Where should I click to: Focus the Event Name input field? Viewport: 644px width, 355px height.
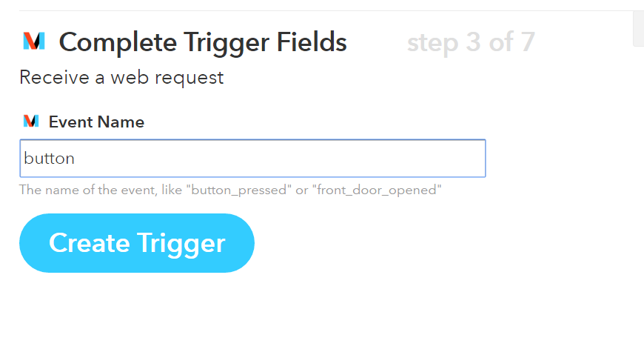point(252,158)
